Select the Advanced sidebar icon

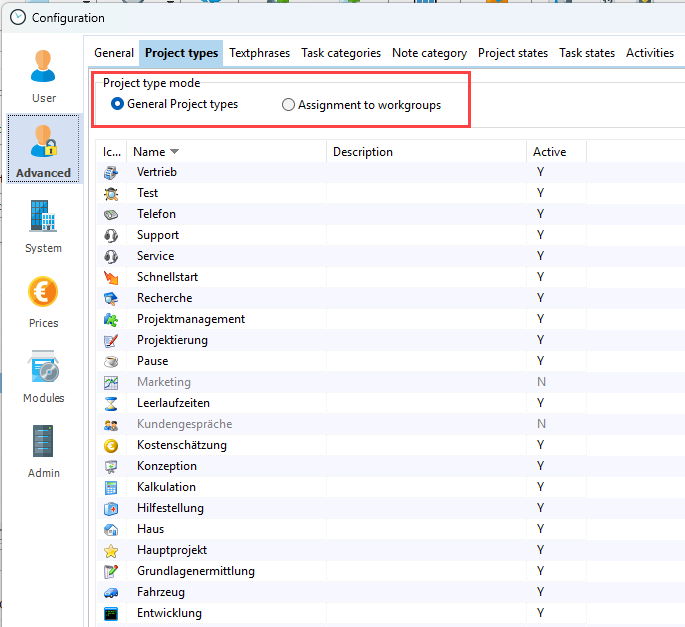point(43,150)
